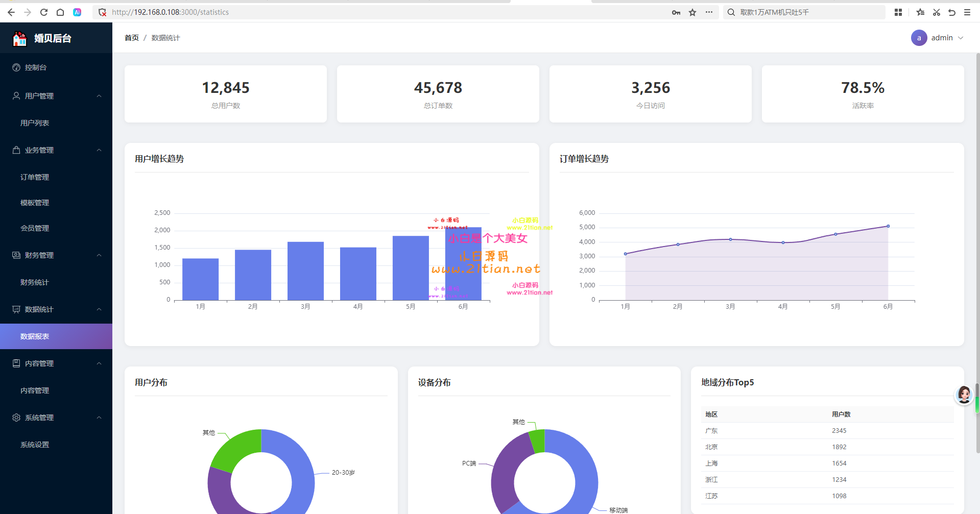This screenshot has width=980, height=514.
Task: Open the admin account dropdown arrow
Action: (x=961, y=38)
